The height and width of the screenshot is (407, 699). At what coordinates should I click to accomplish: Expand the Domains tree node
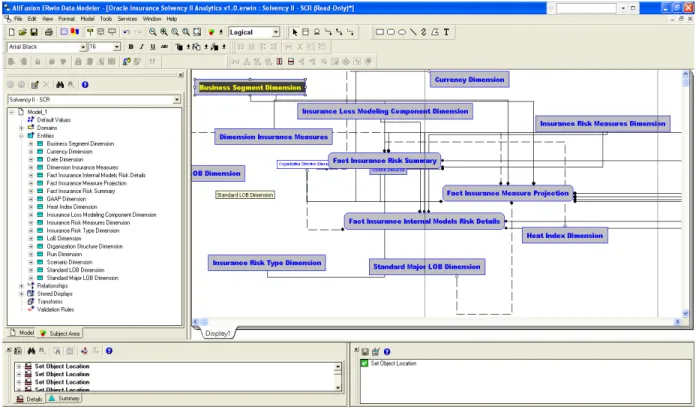pyautogui.click(x=21, y=128)
